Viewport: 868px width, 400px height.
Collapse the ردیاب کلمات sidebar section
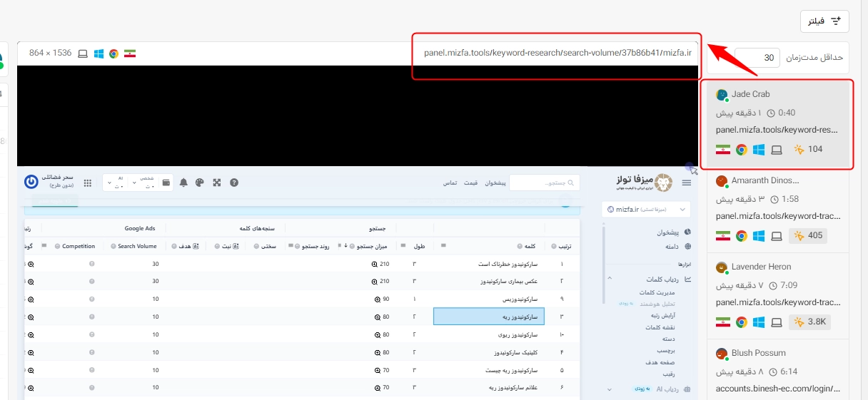(x=610, y=280)
